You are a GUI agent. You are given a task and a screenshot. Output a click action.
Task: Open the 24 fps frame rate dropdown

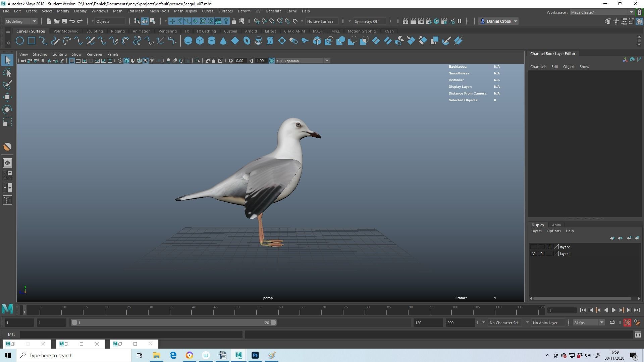tap(589, 323)
